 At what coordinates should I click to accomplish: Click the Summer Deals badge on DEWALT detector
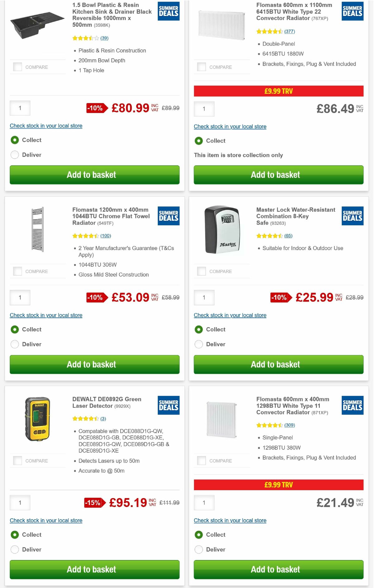[168, 405]
